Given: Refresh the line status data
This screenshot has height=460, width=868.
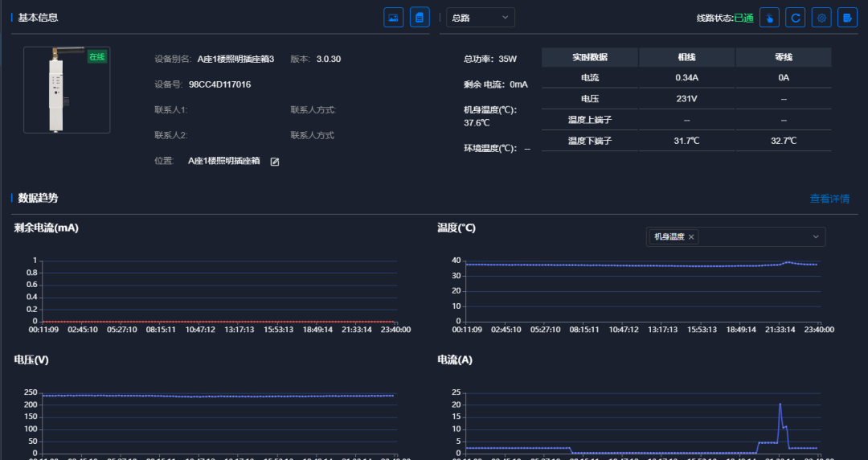Looking at the screenshot, I should click(795, 18).
